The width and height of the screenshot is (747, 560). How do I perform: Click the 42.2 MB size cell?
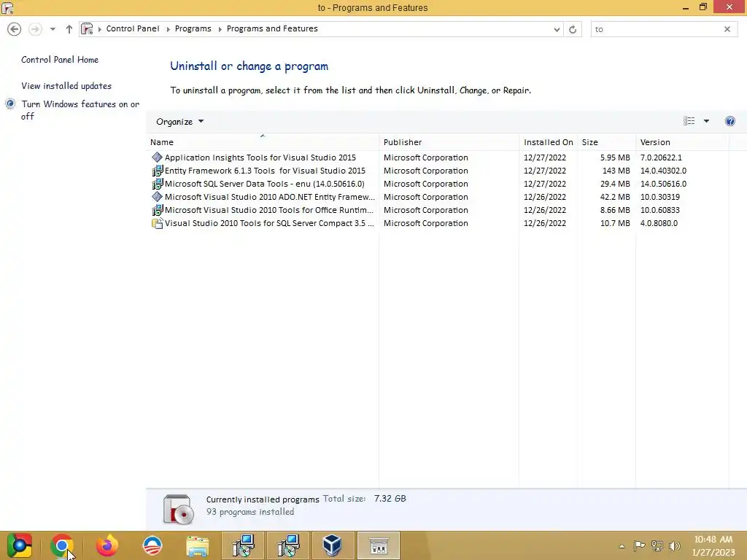pyautogui.click(x=615, y=197)
